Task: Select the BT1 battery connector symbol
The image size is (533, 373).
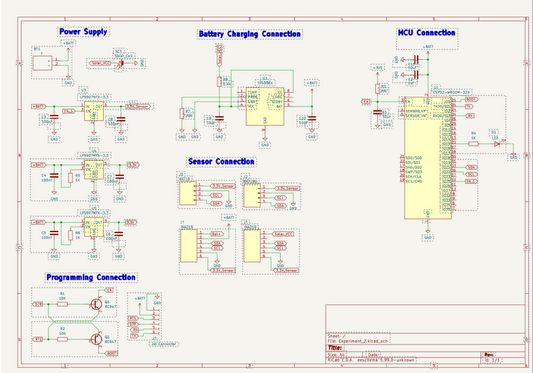Action: [x=42, y=63]
